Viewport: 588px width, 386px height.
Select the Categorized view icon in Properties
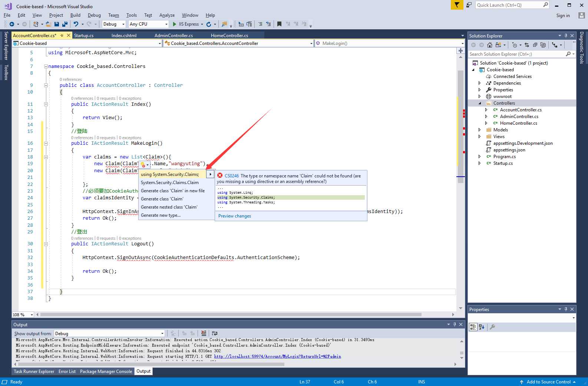[x=473, y=327]
